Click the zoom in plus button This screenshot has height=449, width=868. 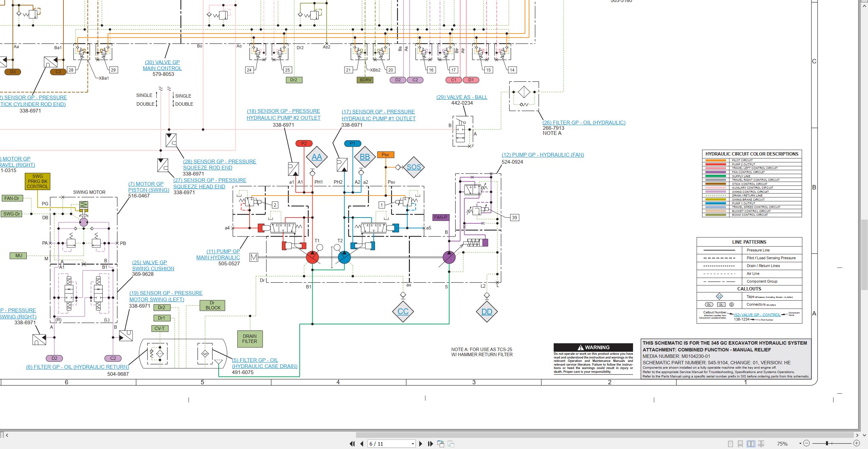click(x=856, y=443)
